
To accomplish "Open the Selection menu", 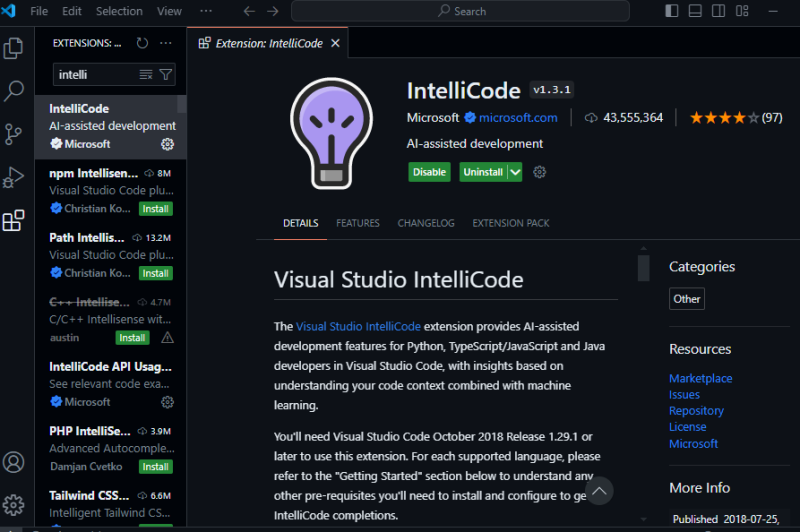I will pos(119,11).
